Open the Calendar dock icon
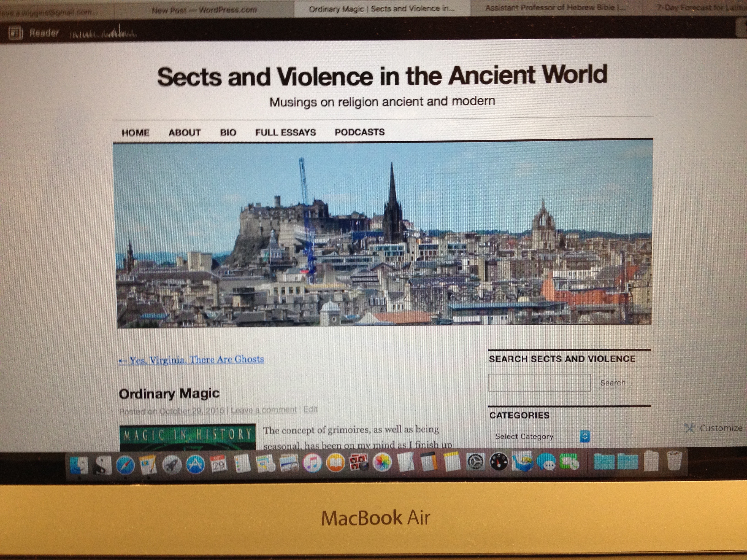The width and height of the screenshot is (747, 560). [218, 464]
